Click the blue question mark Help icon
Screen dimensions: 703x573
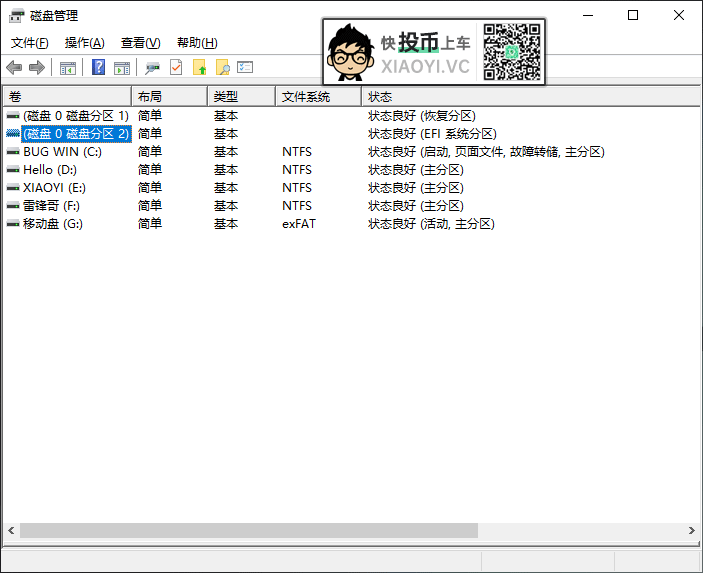point(99,67)
